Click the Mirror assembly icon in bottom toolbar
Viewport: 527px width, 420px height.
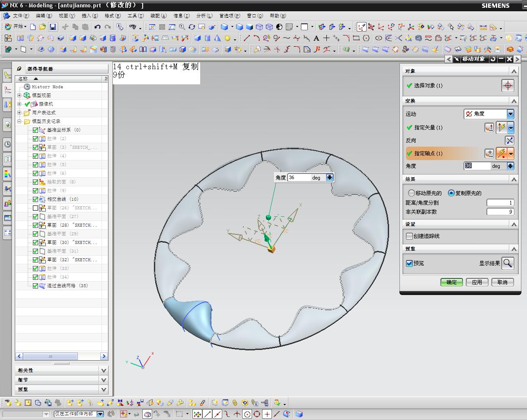pyautogui.click(x=120, y=403)
